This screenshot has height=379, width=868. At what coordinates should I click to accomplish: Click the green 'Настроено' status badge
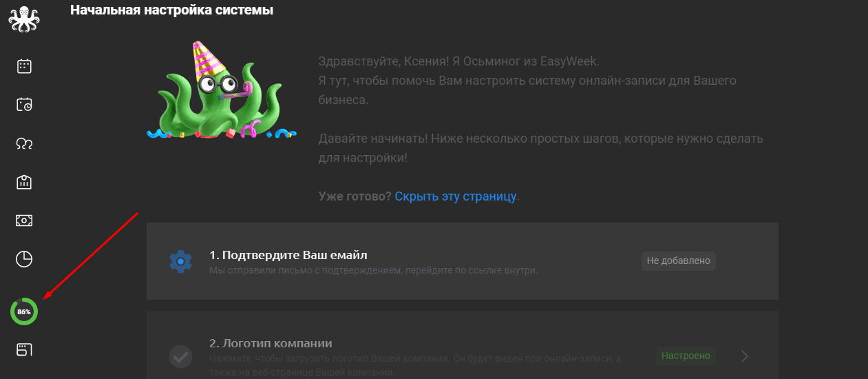685,356
